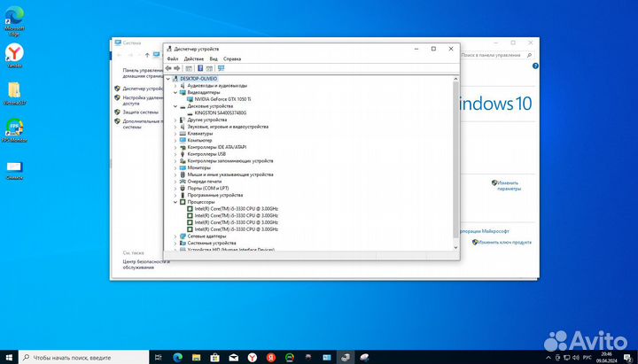The width and height of the screenshot is (638, 364).
Task: Click the Control Panel search field
Action: pyautogui.click(x=496, y=55)
